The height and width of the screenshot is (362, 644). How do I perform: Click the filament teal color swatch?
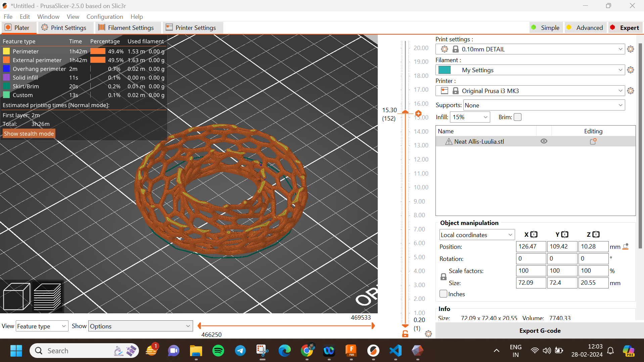(445, 70)
